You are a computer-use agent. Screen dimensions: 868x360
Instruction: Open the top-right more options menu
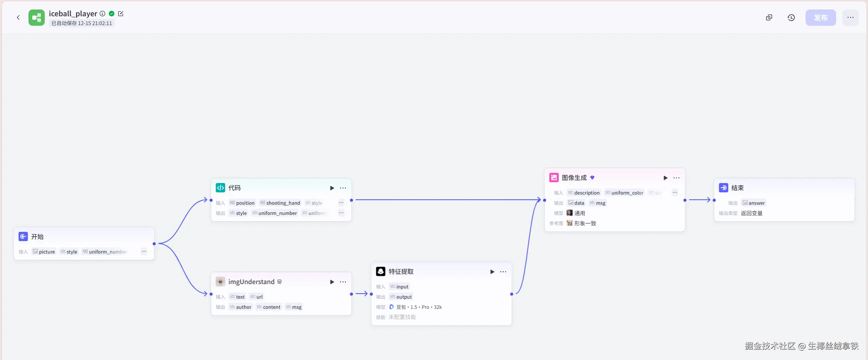[x=850, y=18]
